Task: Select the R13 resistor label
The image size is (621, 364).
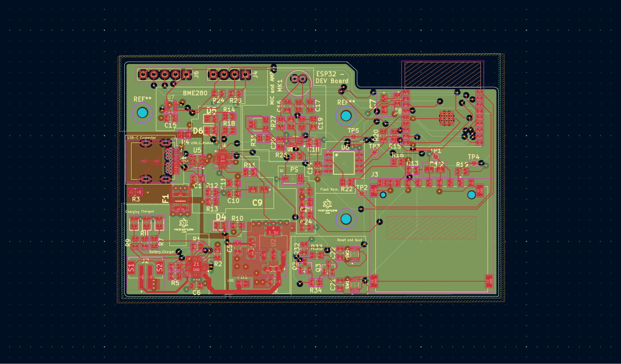Action: [212, 209]
